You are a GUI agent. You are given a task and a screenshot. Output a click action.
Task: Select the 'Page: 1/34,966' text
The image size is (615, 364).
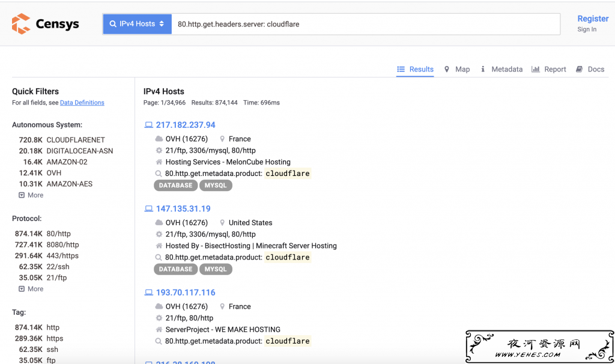tap(165, 103)
